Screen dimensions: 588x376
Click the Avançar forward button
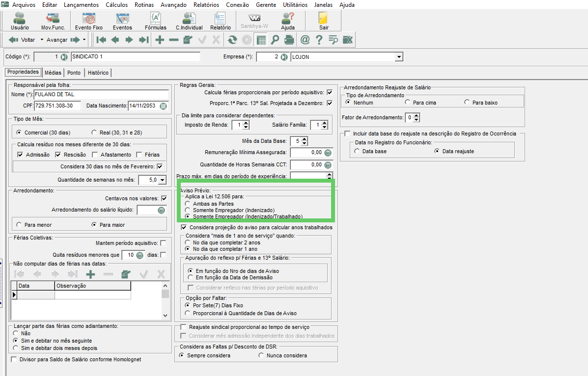click(x=63, y=40)
